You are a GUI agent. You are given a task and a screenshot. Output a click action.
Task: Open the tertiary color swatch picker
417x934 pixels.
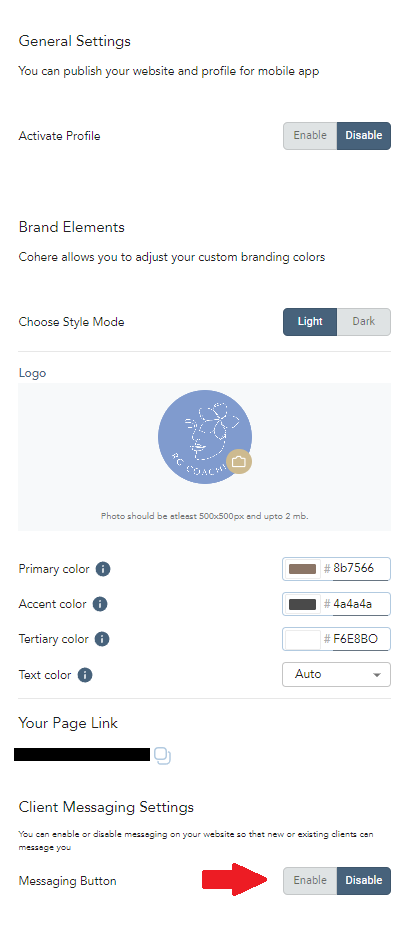(302, 639)
